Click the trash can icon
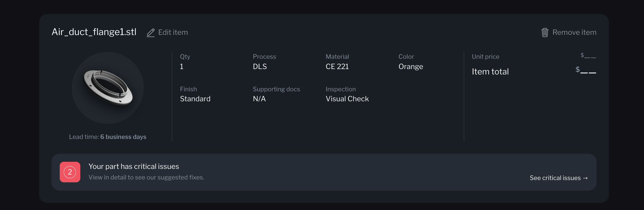Screen dimensions: 644x210 (x=545, y=33)
